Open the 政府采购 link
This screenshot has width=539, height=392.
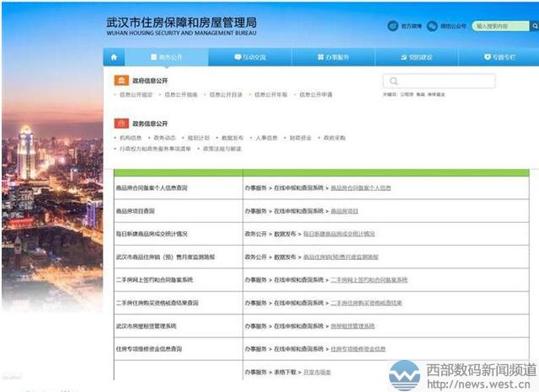pyautogui.click(x=334, y=137)
